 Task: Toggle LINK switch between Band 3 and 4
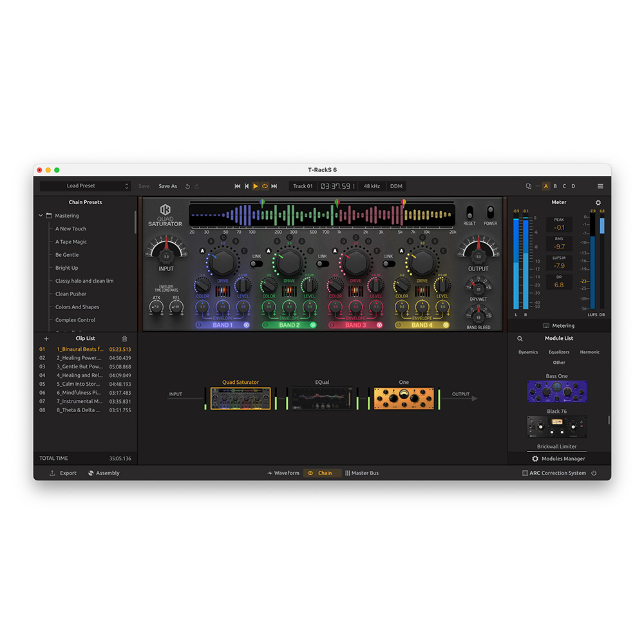389,263
